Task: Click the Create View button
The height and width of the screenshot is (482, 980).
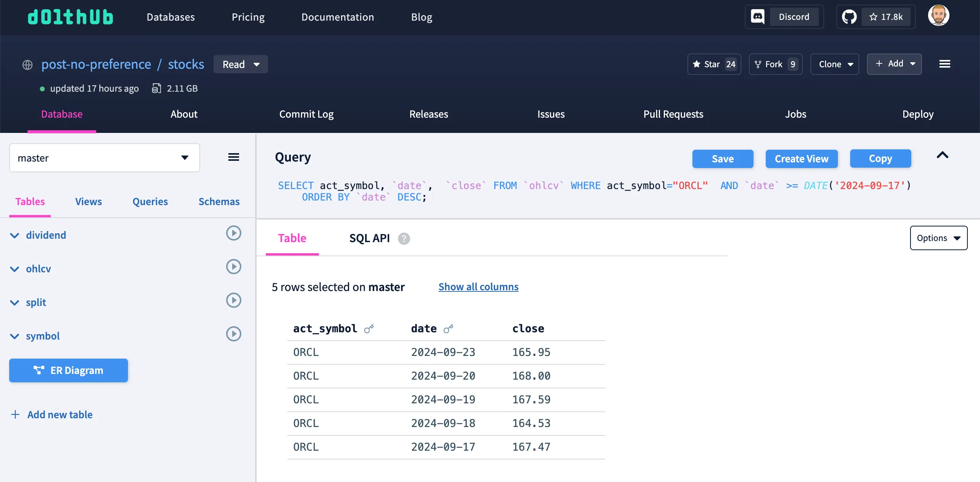Action: 801,159
